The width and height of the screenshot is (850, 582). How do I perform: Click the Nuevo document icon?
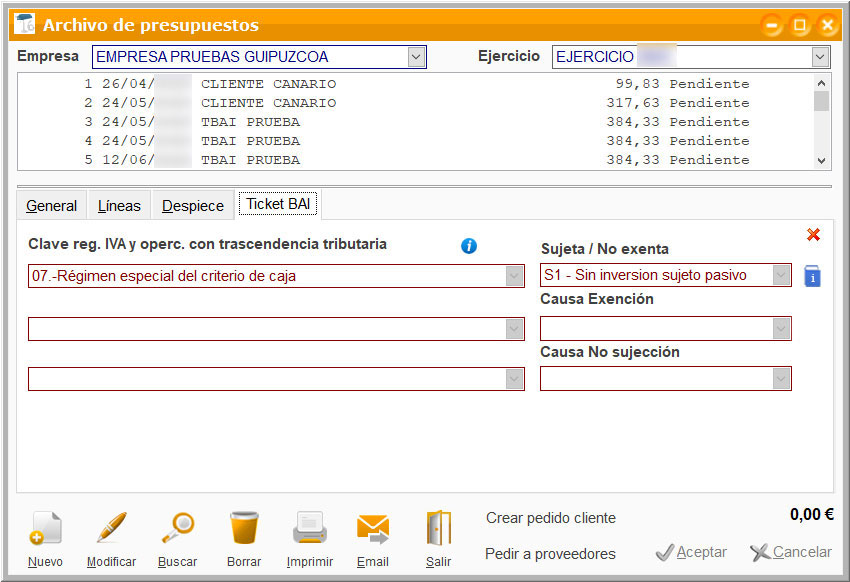point(46,527)
